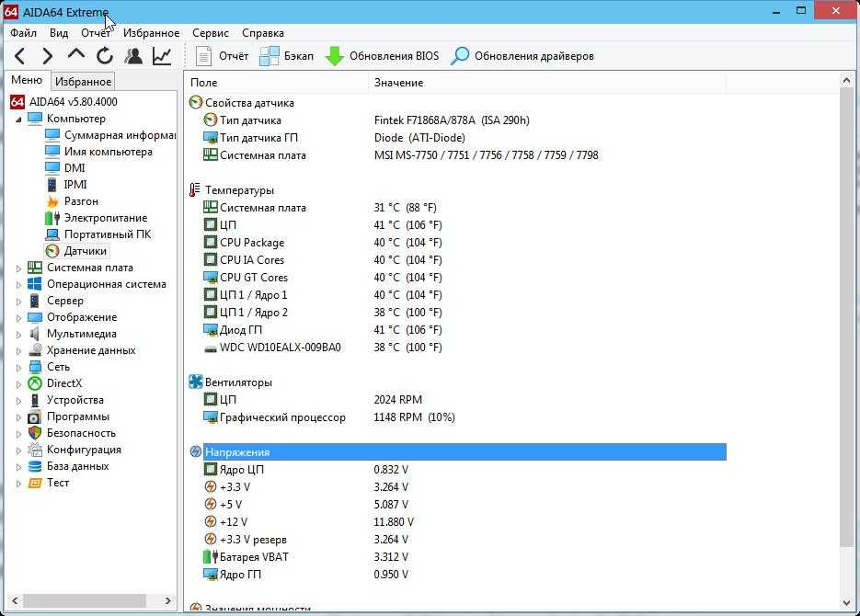Switch to the Избранное tab
This screenshot has width=860, height=616.
pos(83,81)
